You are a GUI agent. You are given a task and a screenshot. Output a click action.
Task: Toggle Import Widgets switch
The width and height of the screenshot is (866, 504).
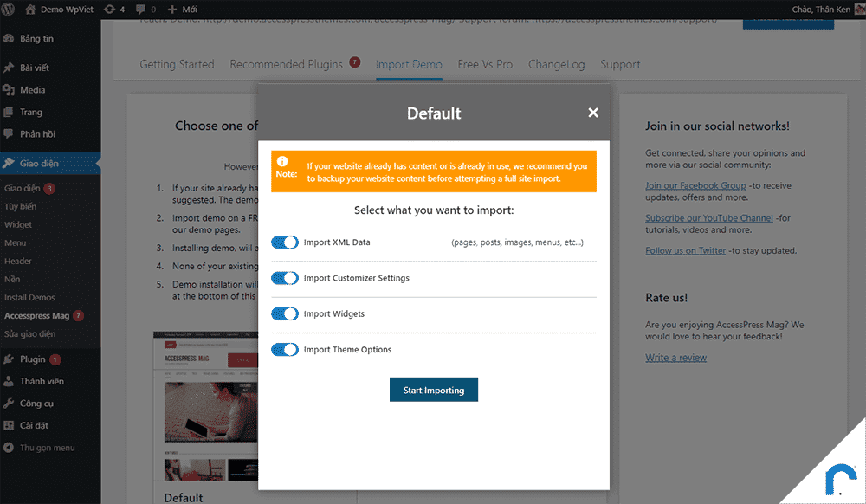[x=284, y=313]
